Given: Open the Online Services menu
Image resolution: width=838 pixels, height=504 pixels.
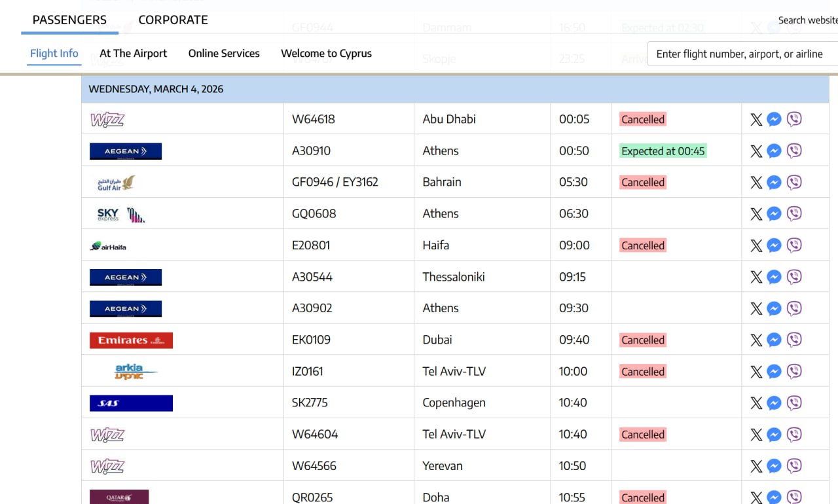Looking at the screenshot, I should [224, 54].
